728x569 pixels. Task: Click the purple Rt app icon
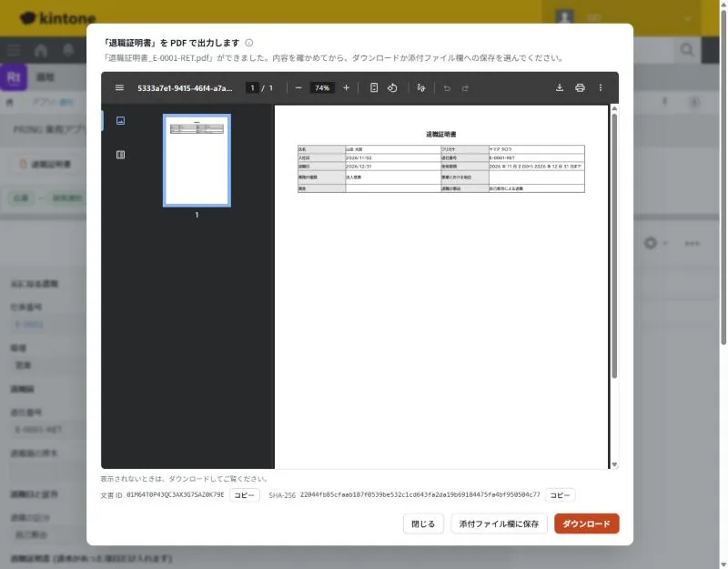point(14,77)
